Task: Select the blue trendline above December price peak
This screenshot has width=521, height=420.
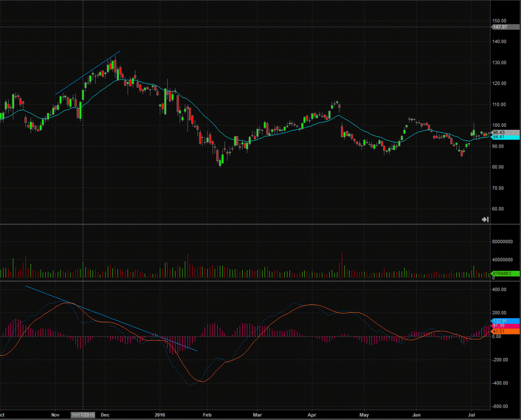Action: coord(88,73)
